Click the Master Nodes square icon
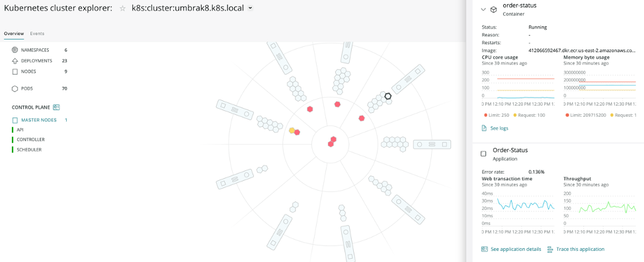 (x=15, y=121)
